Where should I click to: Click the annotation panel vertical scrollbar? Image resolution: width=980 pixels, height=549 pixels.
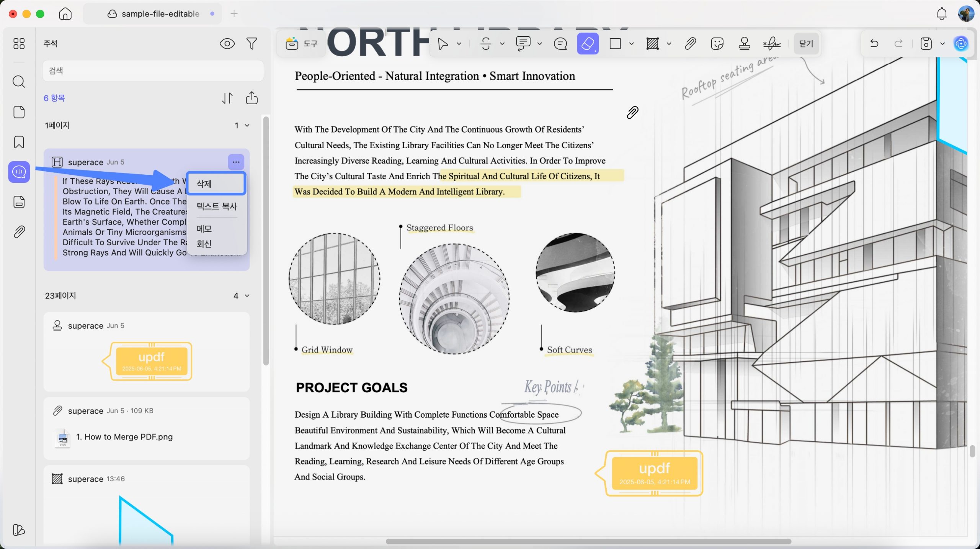point(266,241)
